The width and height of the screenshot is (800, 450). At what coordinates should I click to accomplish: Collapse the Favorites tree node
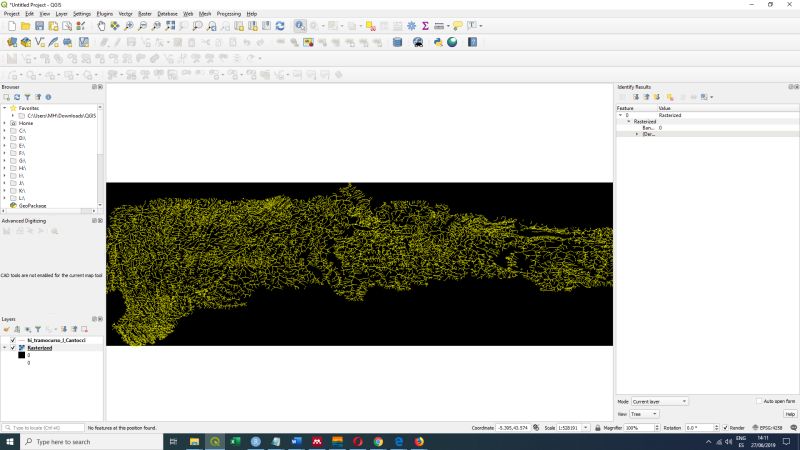(x=5, y=108)
